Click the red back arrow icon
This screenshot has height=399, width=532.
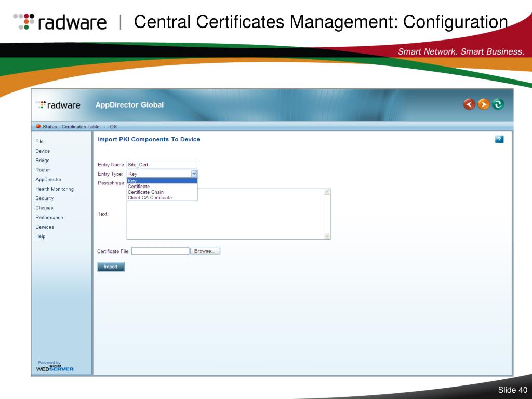click(469, 104)
